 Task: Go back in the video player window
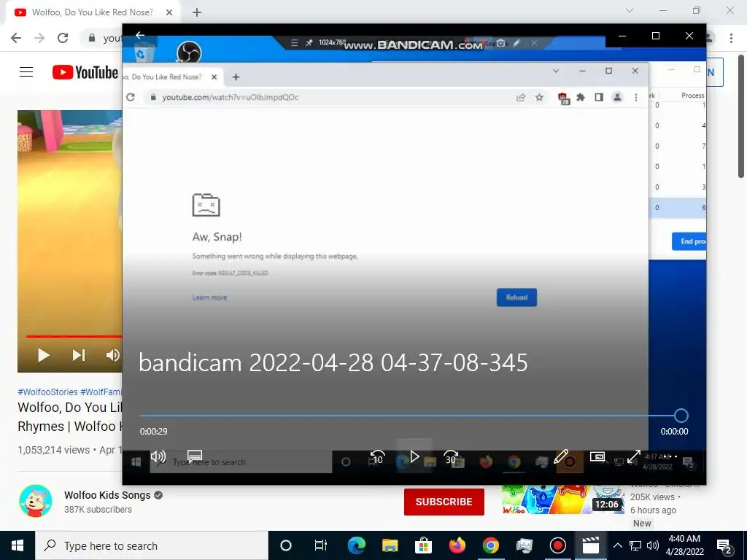[x=139, y=35]
